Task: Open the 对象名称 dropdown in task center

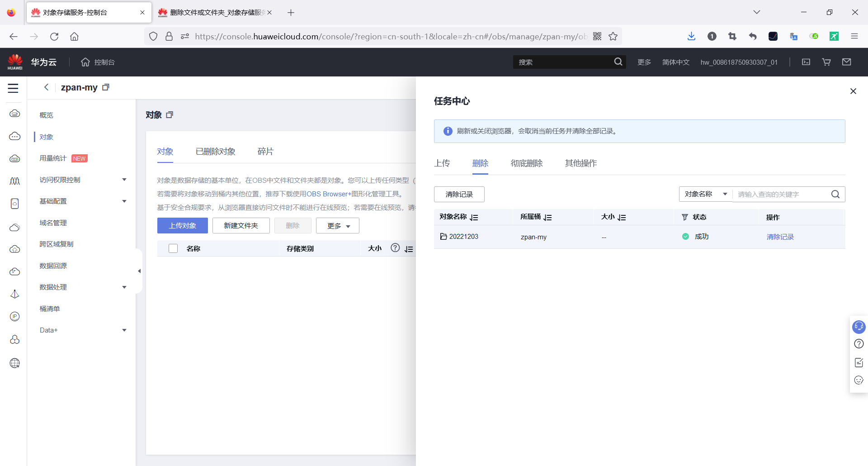Action: [x=705, y=194]
